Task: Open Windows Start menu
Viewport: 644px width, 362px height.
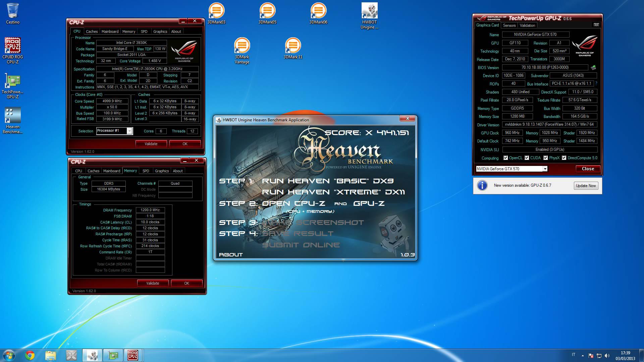Action: [x=9, y=355]
